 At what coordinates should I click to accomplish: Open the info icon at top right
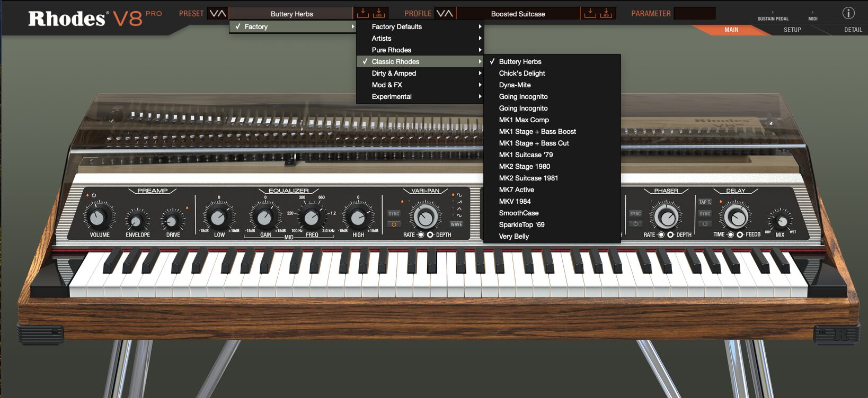pos(848,13)
